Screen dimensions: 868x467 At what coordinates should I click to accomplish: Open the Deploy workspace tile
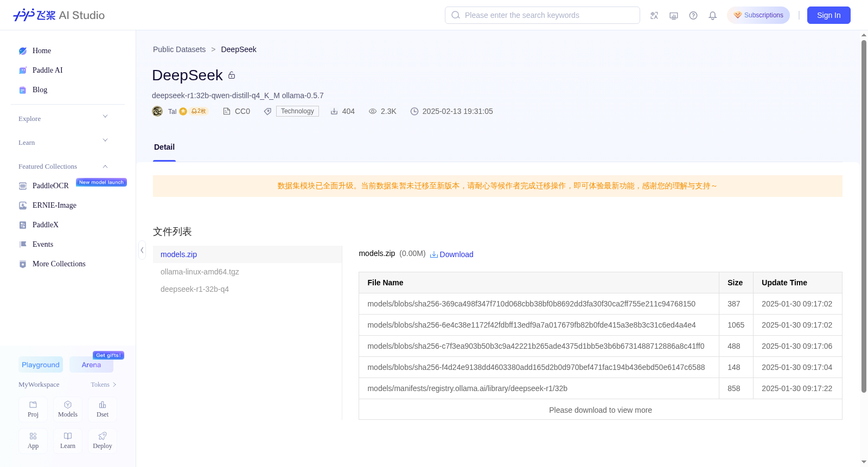(103, 441)
